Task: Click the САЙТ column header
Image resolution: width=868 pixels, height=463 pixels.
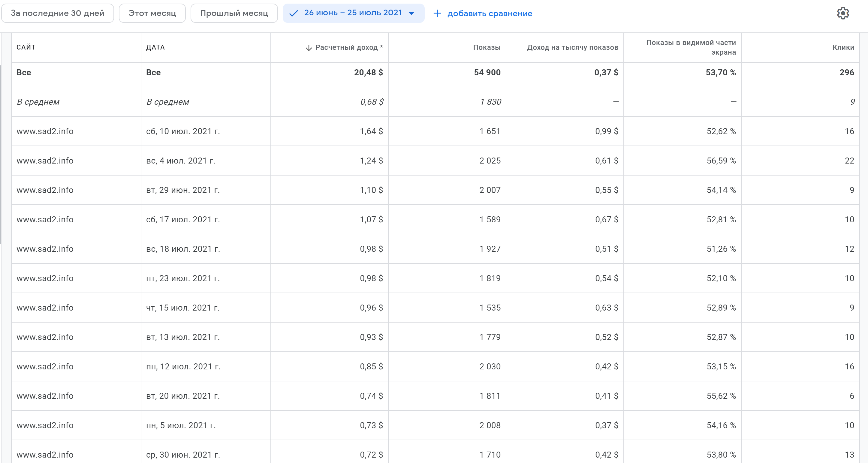Action: [x=26, y=47]
